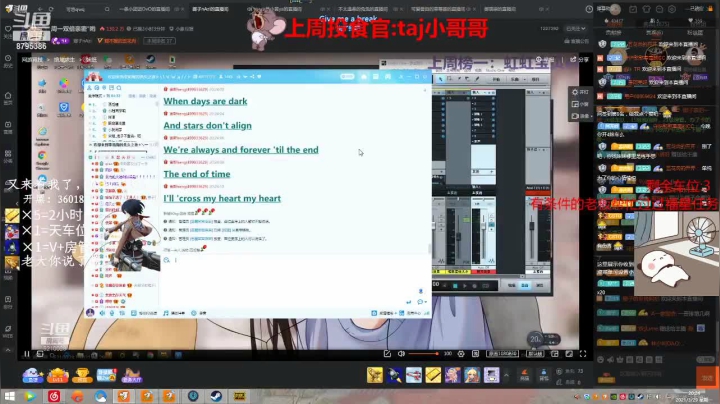Open NetEase Cloud Music from the taskbar
Viewport: 720px width, 404px height.
tap(54, 396)
